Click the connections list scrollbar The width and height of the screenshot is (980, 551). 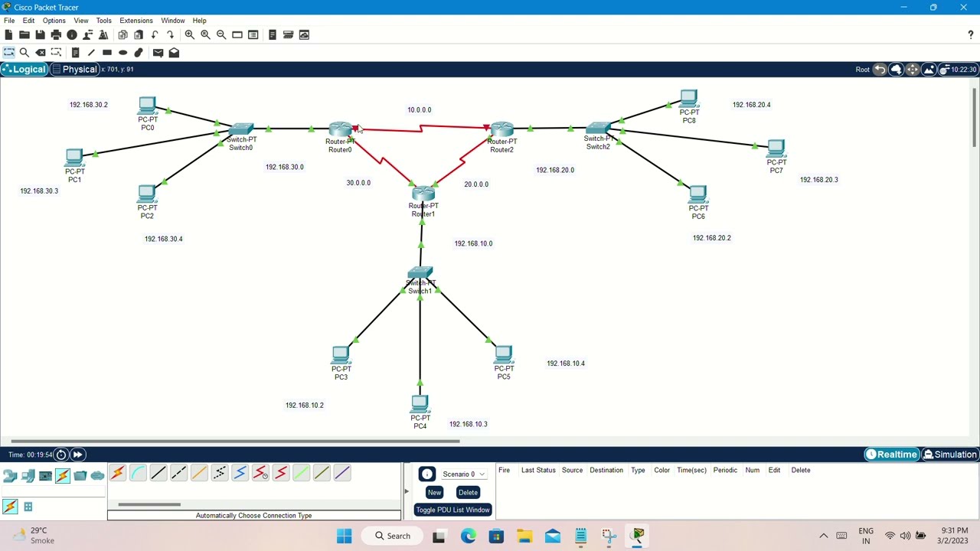coord(149,504)
